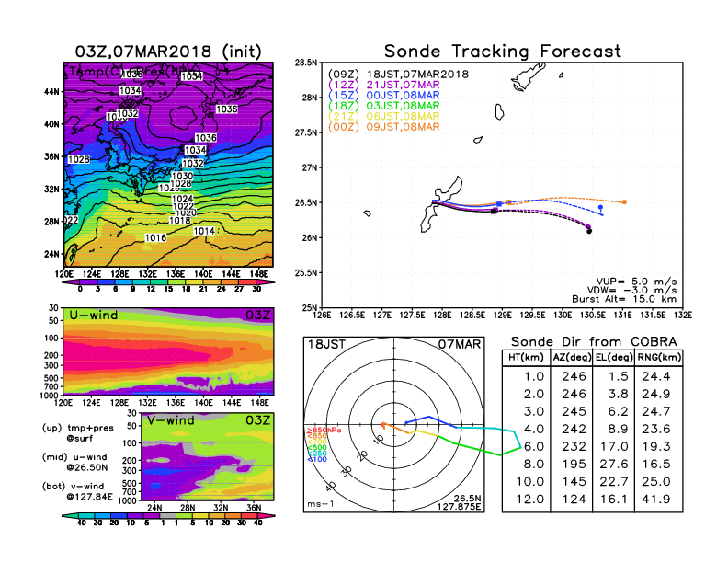This screenshot has width=728, height=563.
Task: Click the 1014 pressure contour label
Action: point(204,231)
